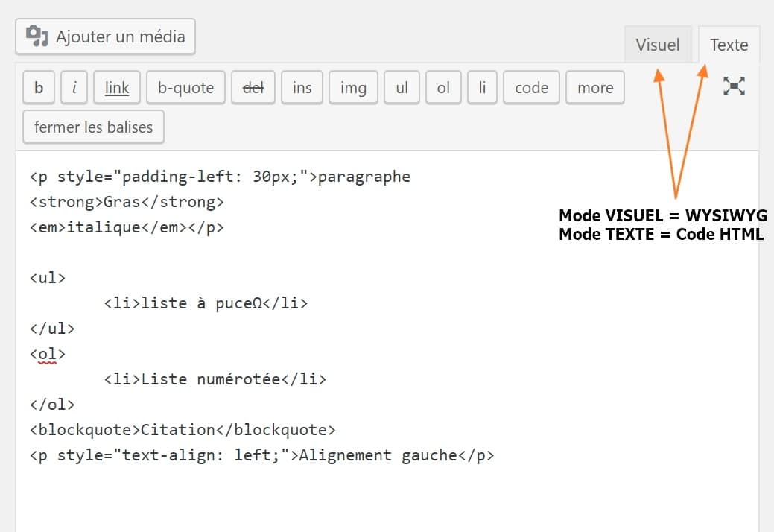This screenshot has height=532, width=774.
Task: Toggle bold formatting with the b button
Action: click(x=38, y=87)
